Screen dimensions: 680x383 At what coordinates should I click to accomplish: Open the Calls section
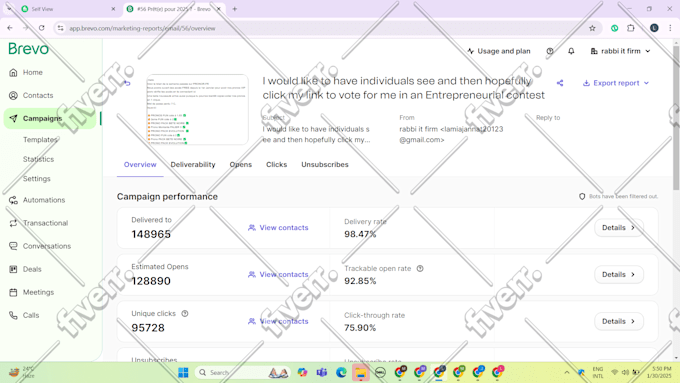point(30,315)
